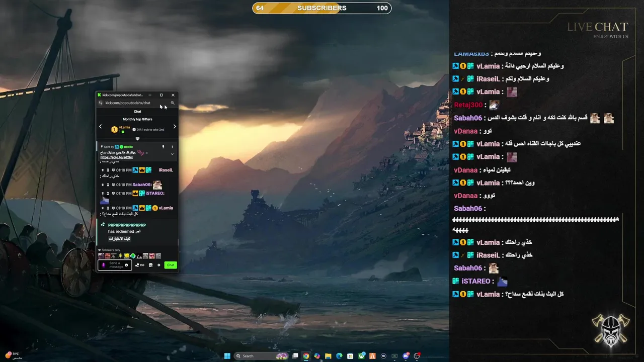Click BotRix username in the pinned message
Screen dimensions: 644x362
coord(128,147)
